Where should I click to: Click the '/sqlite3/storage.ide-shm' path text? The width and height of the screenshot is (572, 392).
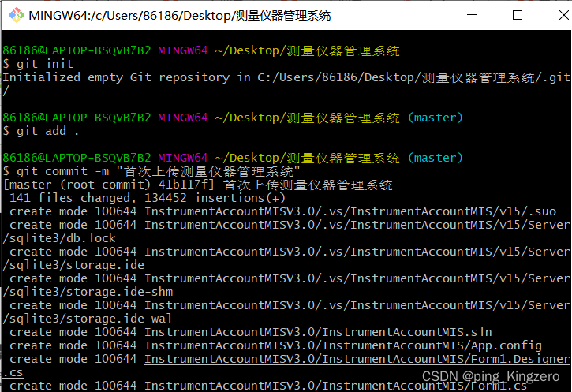[88, 292]
